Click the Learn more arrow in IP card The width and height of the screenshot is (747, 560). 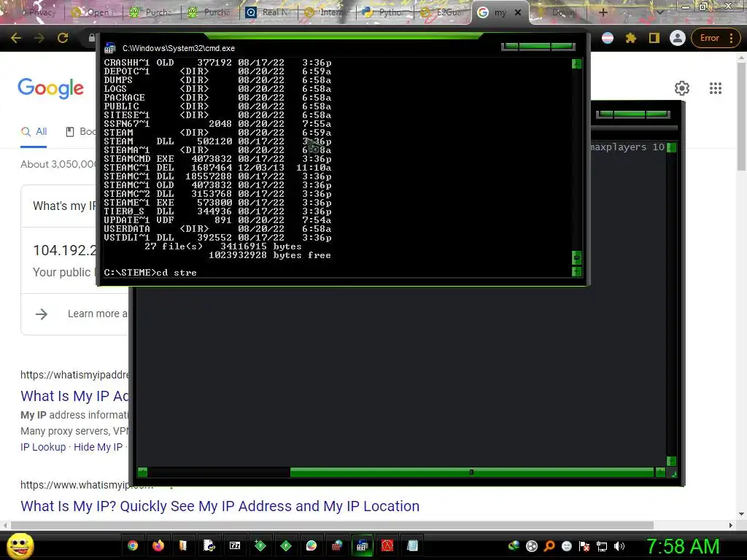point(42,314)
